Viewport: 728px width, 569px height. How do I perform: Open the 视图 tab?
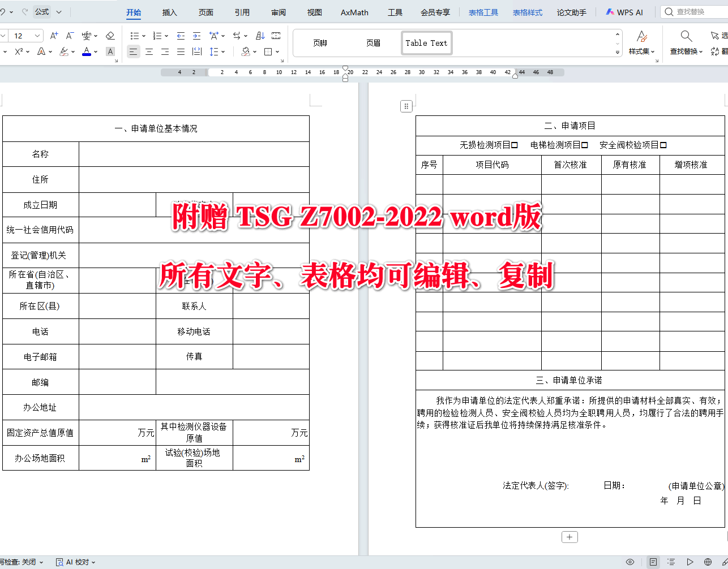tap(315, 12)
